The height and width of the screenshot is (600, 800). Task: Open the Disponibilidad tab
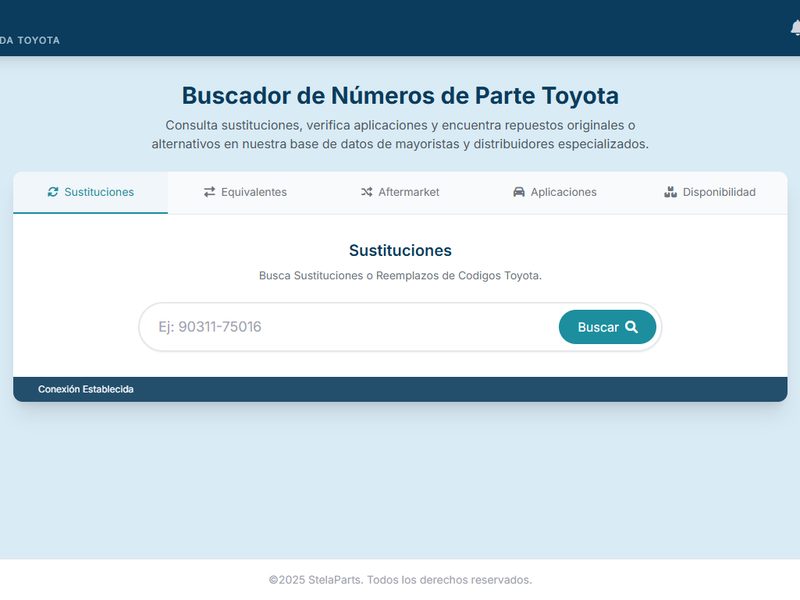point(710,192)
